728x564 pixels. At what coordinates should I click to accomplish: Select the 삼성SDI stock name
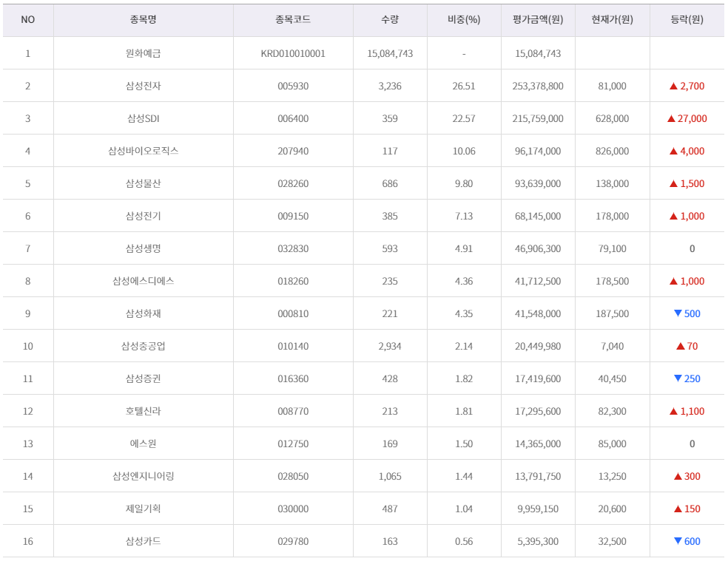143,118
